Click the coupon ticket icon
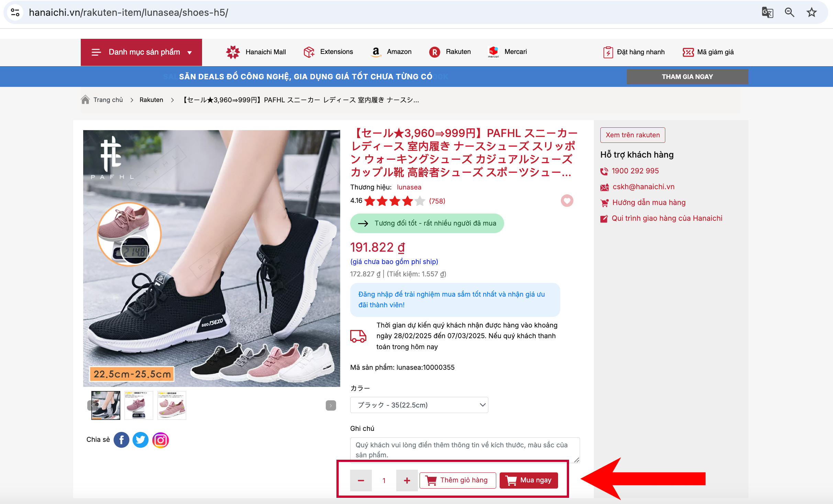This screenshot has height=504, width=833. click(688, 52)
